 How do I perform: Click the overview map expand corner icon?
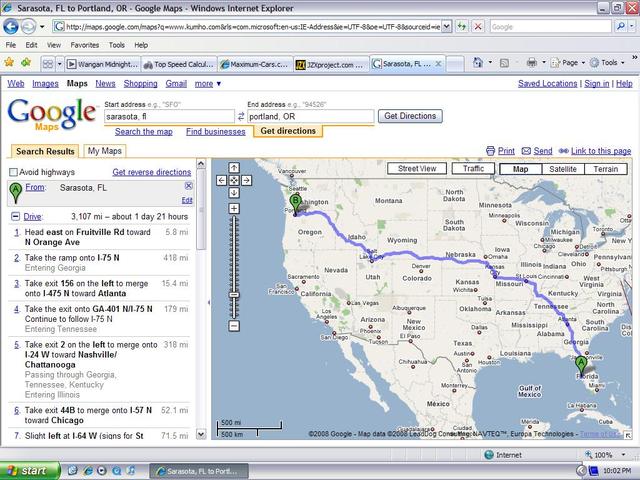tap(627, 435)
